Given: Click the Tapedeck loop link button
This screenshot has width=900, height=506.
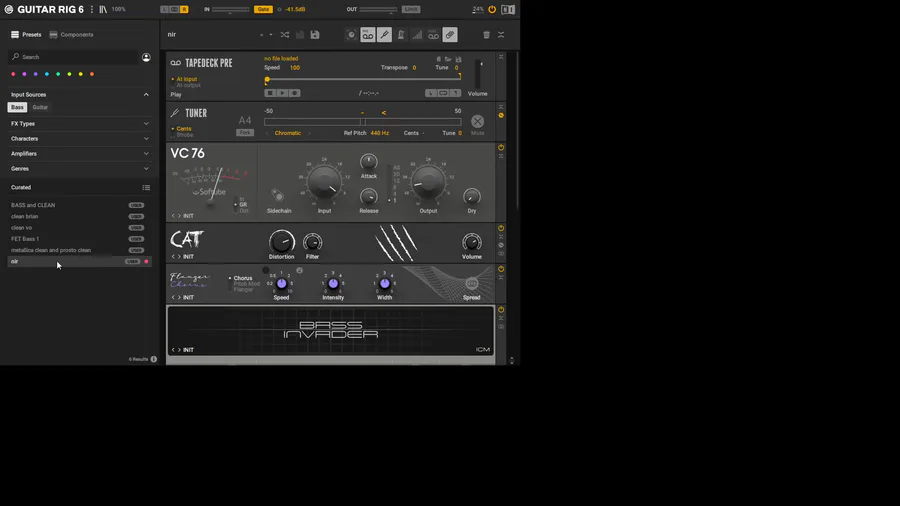Looking at the screenshot, I should point(443,93).
